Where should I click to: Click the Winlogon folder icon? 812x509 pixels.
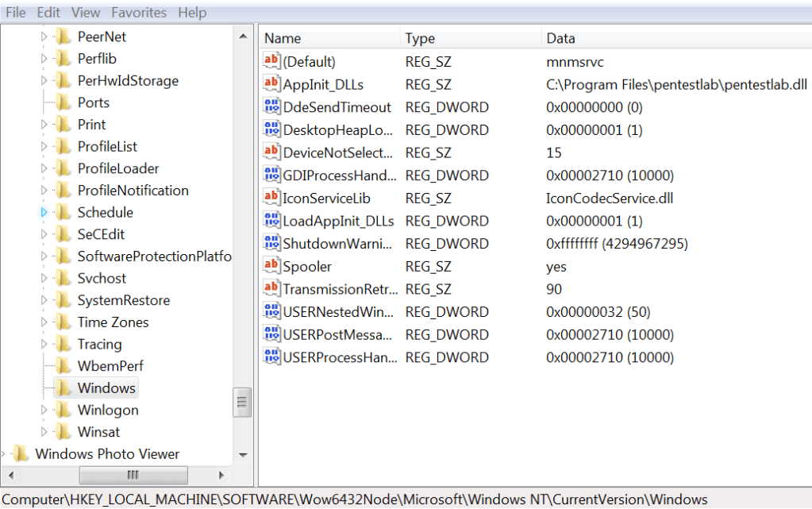coord(63,410)
